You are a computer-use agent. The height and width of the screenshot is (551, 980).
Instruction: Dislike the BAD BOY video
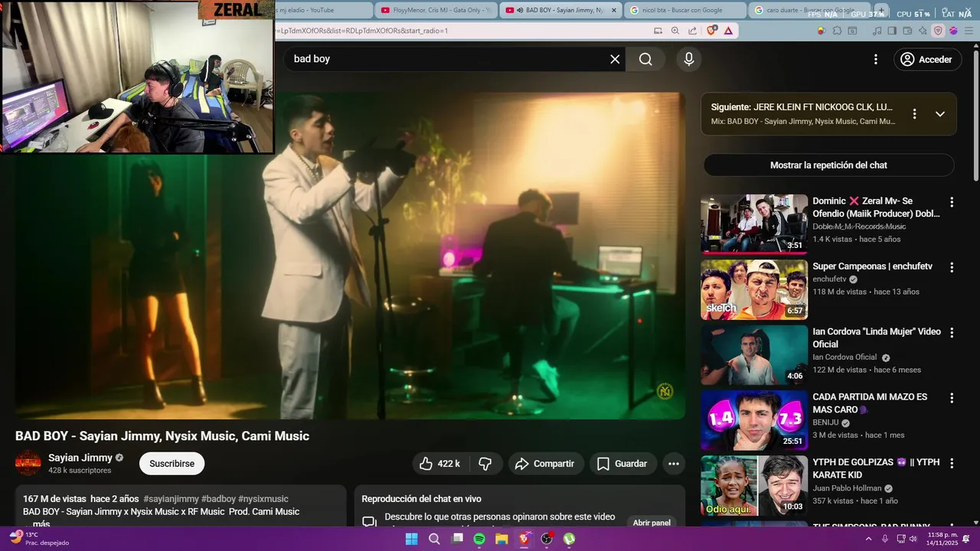485,464
